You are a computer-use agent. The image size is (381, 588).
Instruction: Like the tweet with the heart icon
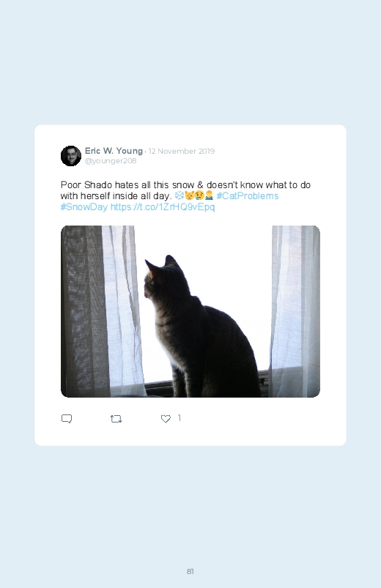pos(166,419)
